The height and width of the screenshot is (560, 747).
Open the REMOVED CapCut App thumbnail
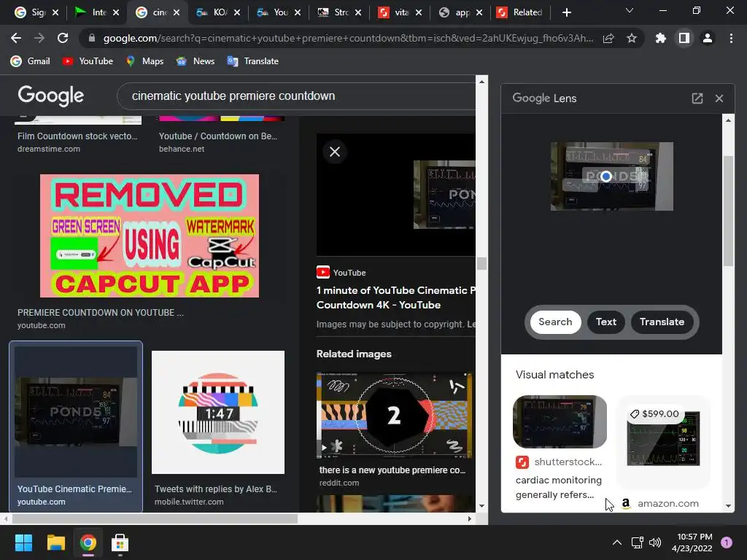click(150, 236)
